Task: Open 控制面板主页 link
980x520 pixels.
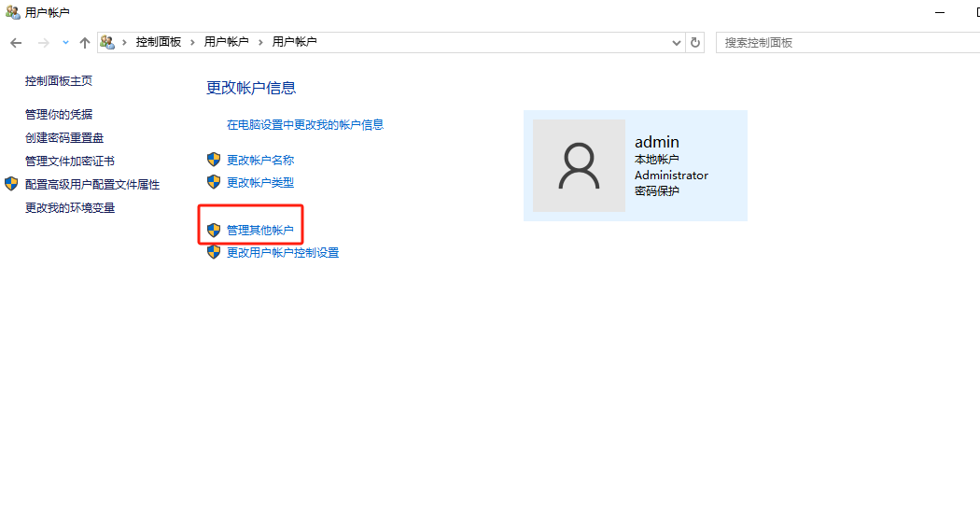Action: tap(59, 80)
